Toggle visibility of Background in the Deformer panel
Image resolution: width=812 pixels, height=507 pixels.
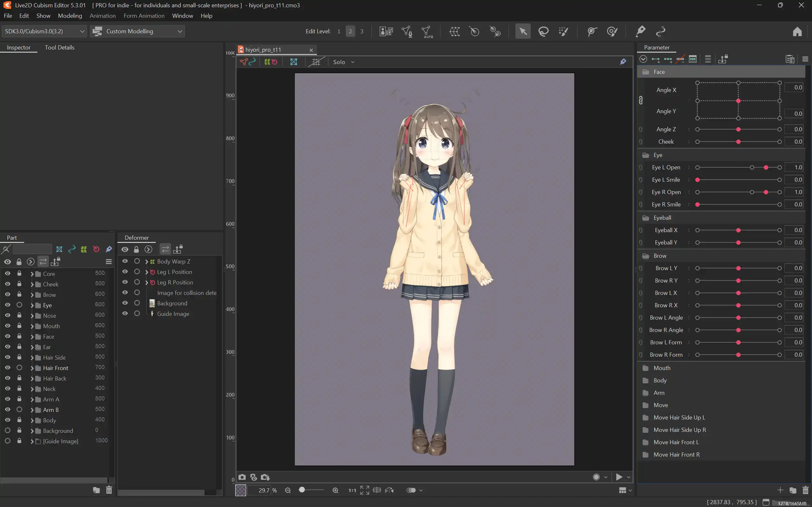coord(125,303)
